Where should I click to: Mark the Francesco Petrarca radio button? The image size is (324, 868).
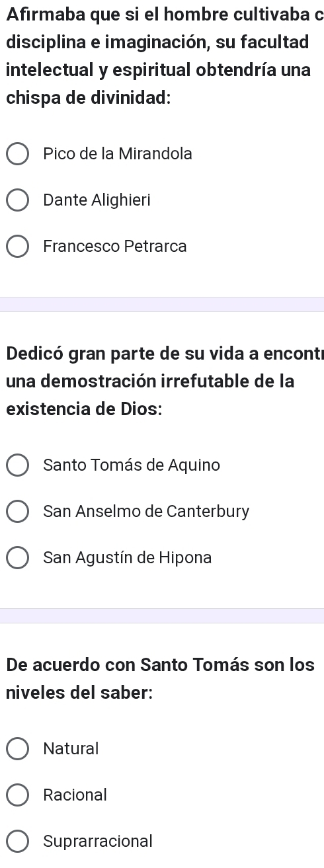click(18, 247)
